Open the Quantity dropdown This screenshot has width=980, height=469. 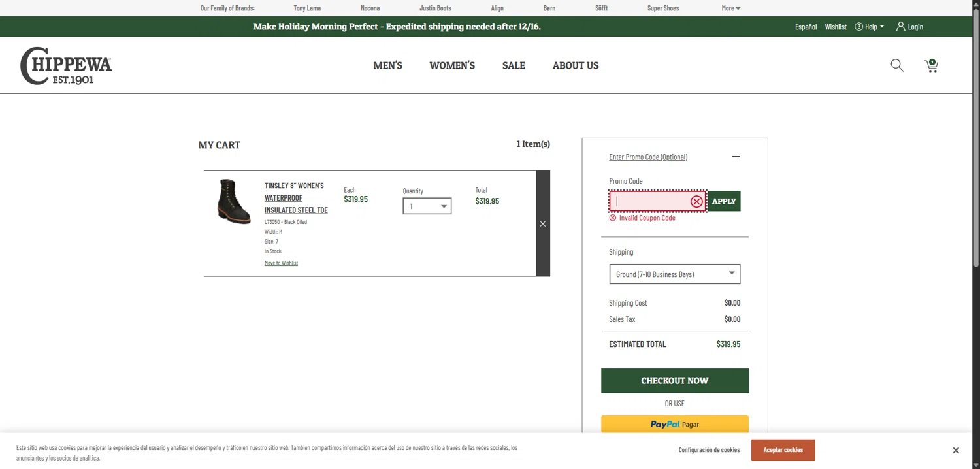click(427, 206)
